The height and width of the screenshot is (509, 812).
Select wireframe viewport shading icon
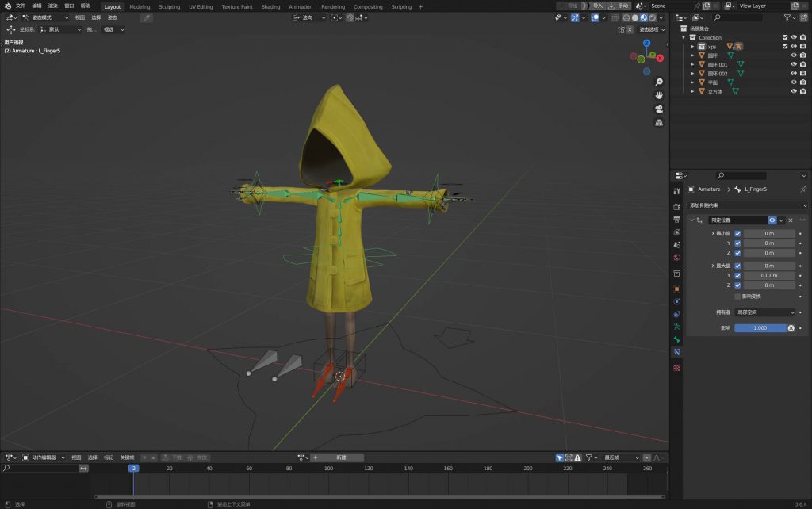(x=626, y=17)
